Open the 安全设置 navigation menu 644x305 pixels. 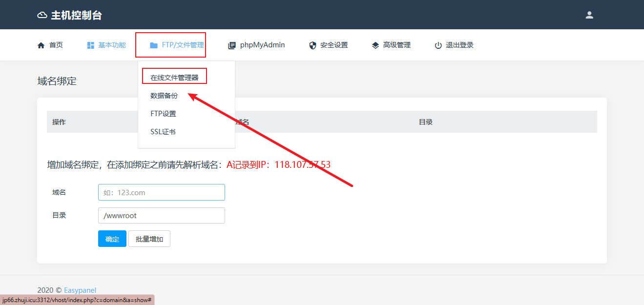334,45
